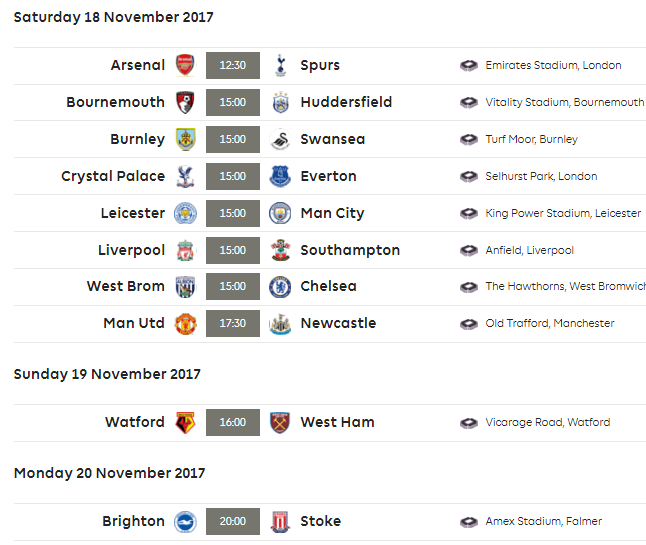Click the Newcastle crest icon

coord(280,323)
